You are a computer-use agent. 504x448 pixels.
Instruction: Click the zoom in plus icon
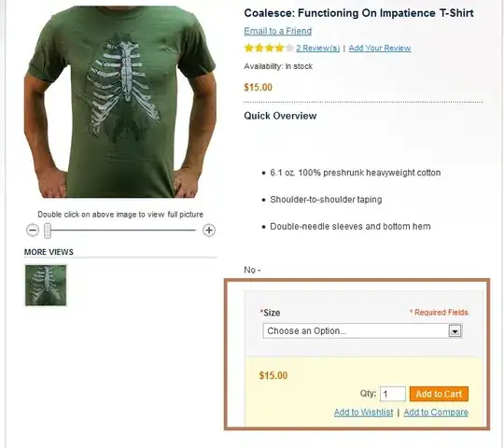(209, 231)
